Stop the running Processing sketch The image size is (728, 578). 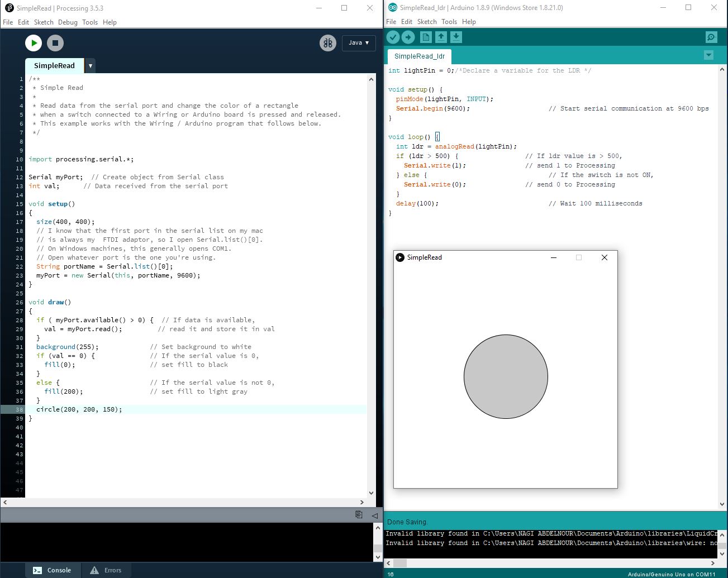pos(55,42)
